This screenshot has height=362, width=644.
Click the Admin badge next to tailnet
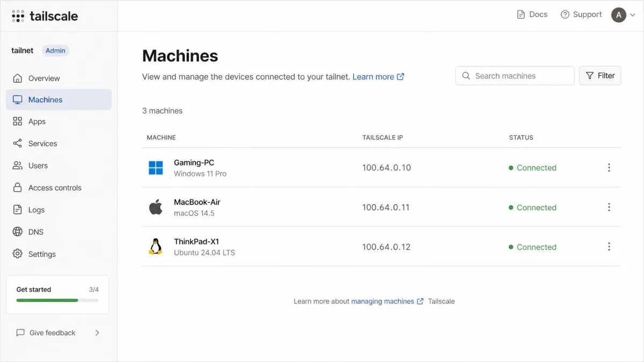pyautogui.click(x=55, y=50)
